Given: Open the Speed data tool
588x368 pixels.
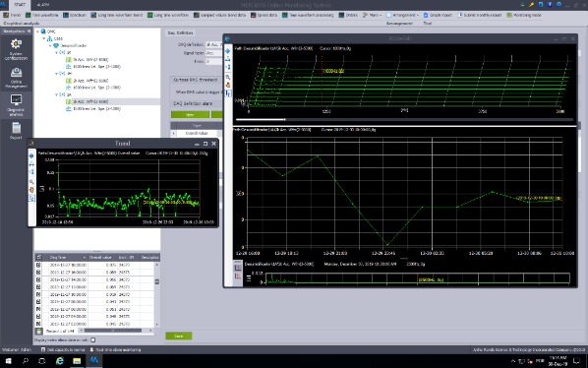Looking at the screenshot, I should tap(264, 15).
